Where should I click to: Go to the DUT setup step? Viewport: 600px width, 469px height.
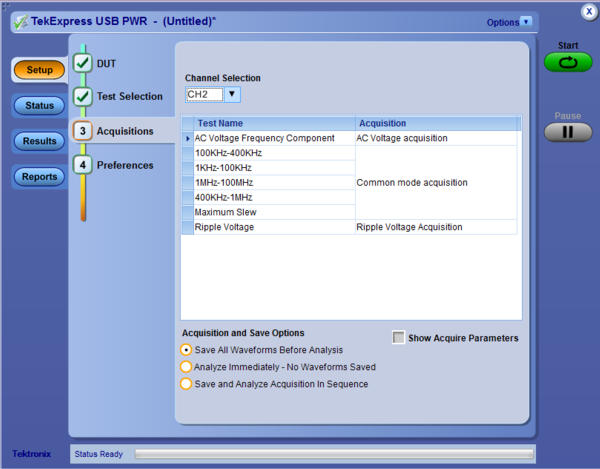(x=106, y=64)
